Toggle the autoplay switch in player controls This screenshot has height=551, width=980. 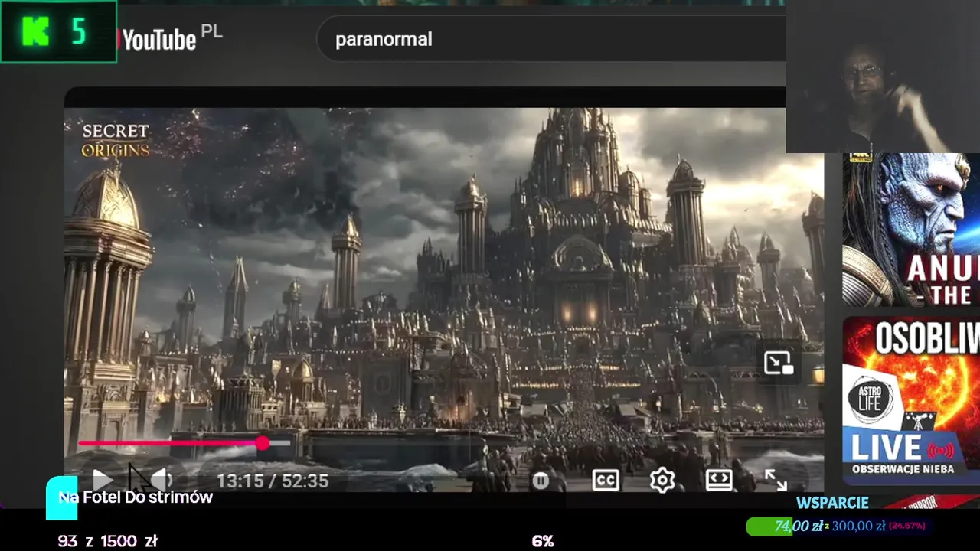point(541,481)
